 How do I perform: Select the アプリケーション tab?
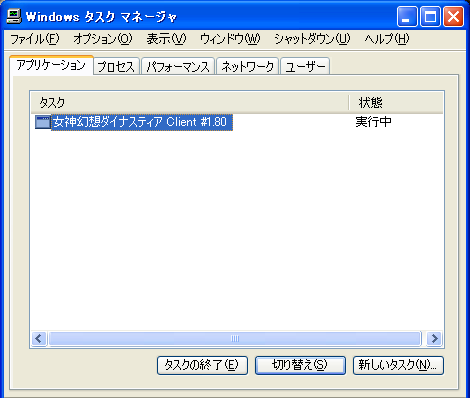click(x=51, y=65)
